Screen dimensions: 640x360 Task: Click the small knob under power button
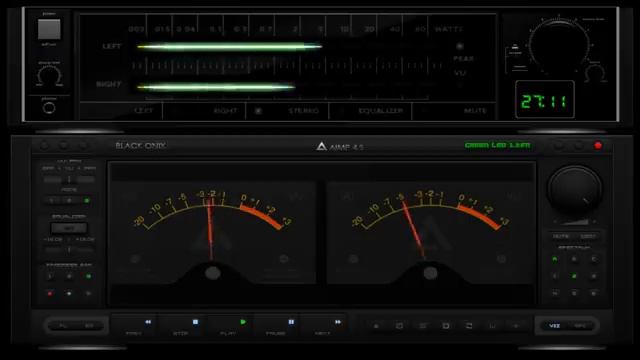tap(49, 76)
